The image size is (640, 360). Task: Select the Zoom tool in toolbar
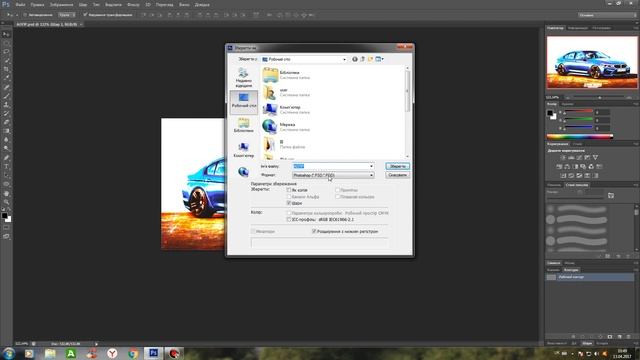[6, 202]
